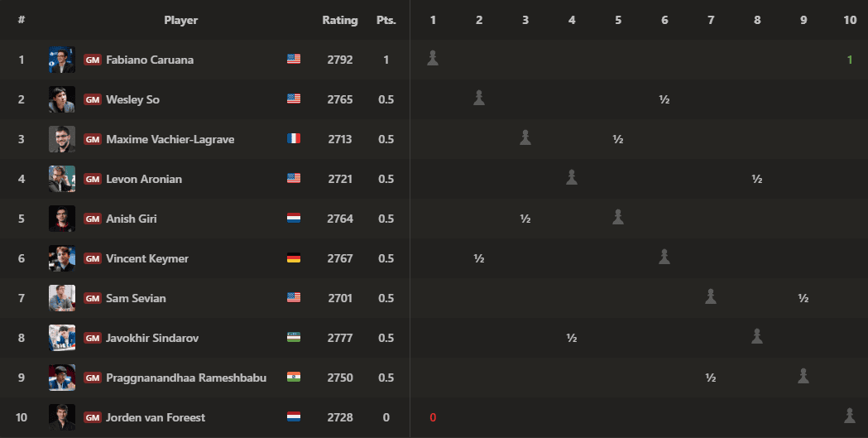The height and width of the screenshot is (438, 868).
Task: Click the French flag beside Maxime Vachier-Lagrave
Action: [x=294, y=138]
